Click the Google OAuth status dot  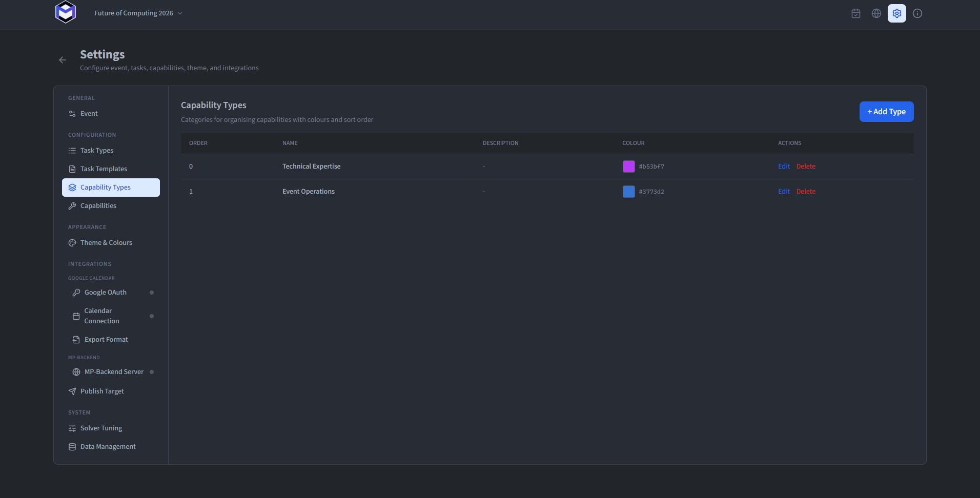[152, 293]
